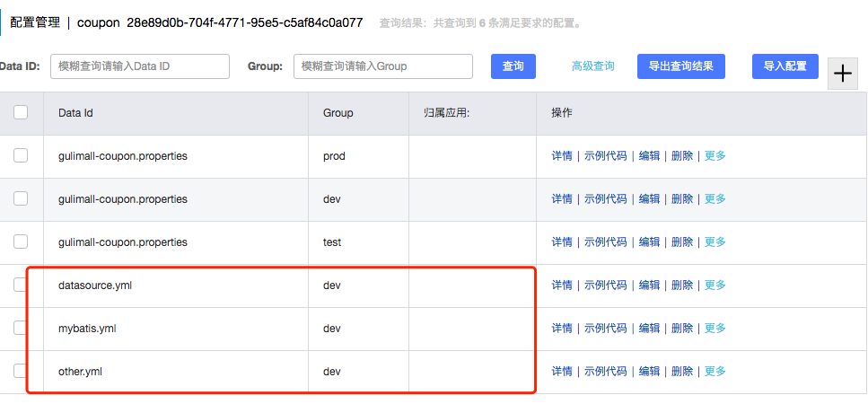Select checkbox for gulimall-coupon.properties prod row
Viewport: 868px width, 404px height.
21,155
